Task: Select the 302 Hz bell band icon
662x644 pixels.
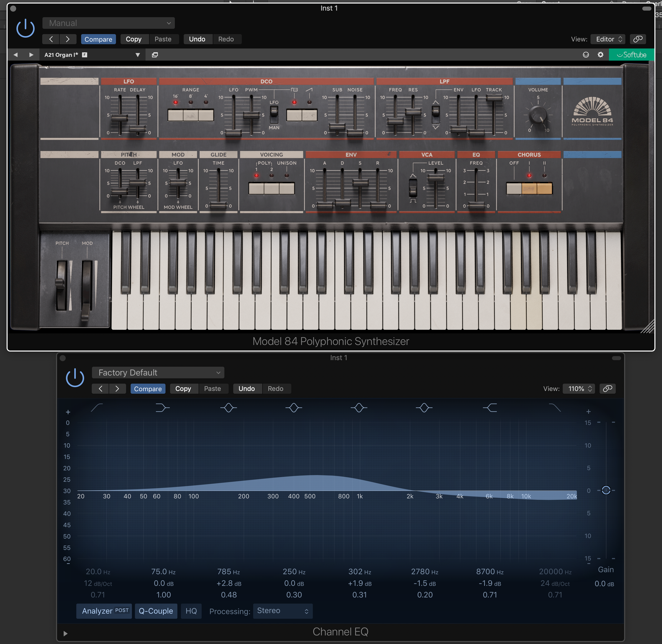Action: pyautogui.click(x=359, y=408)
